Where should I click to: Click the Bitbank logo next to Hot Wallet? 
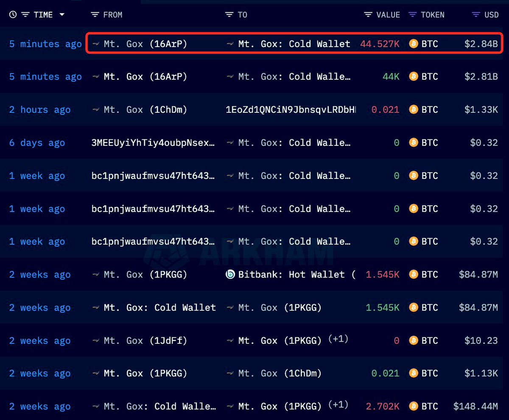coord(230,275)
